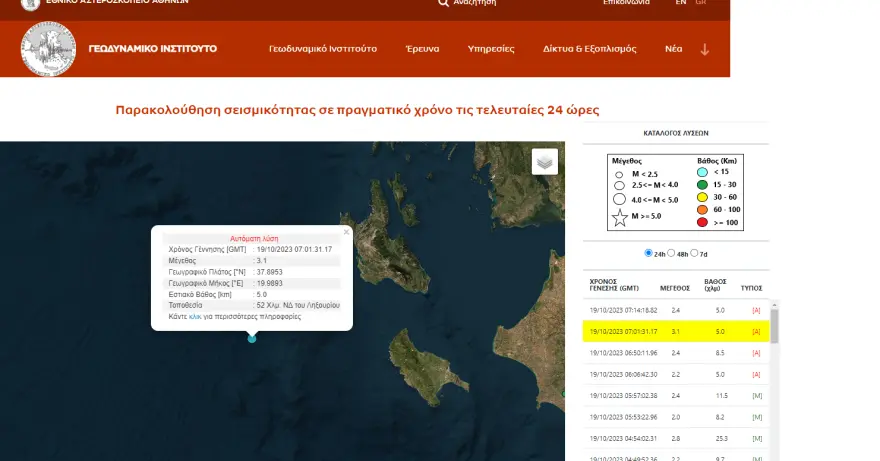Select the 48h time range radio

(672, 253)
